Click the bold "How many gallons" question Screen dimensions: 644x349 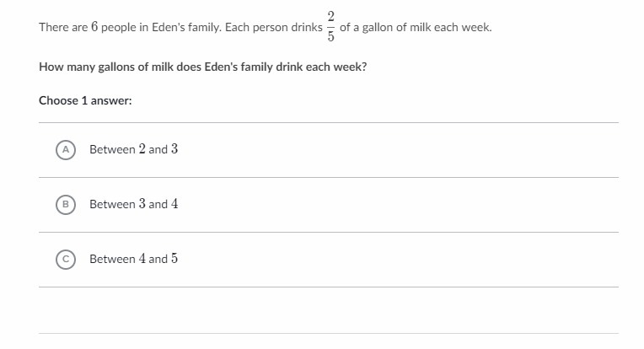tap(202, 67)
